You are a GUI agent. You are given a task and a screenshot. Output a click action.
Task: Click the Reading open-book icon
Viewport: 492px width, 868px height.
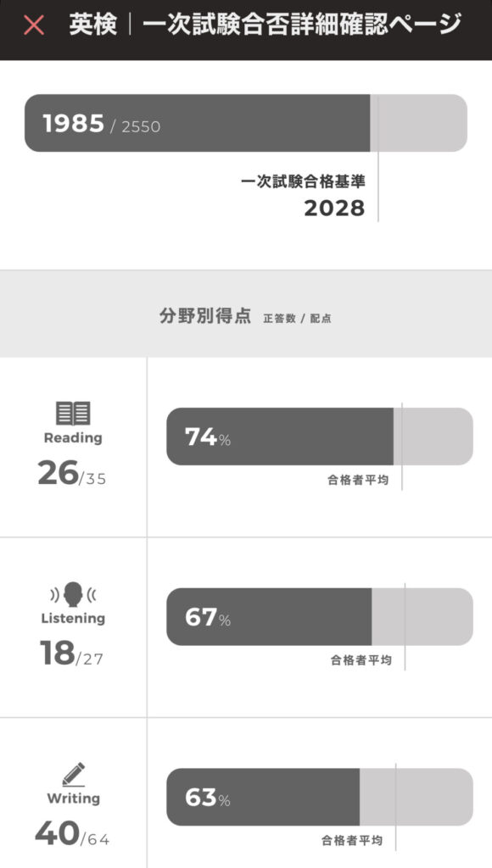(73, 414)
